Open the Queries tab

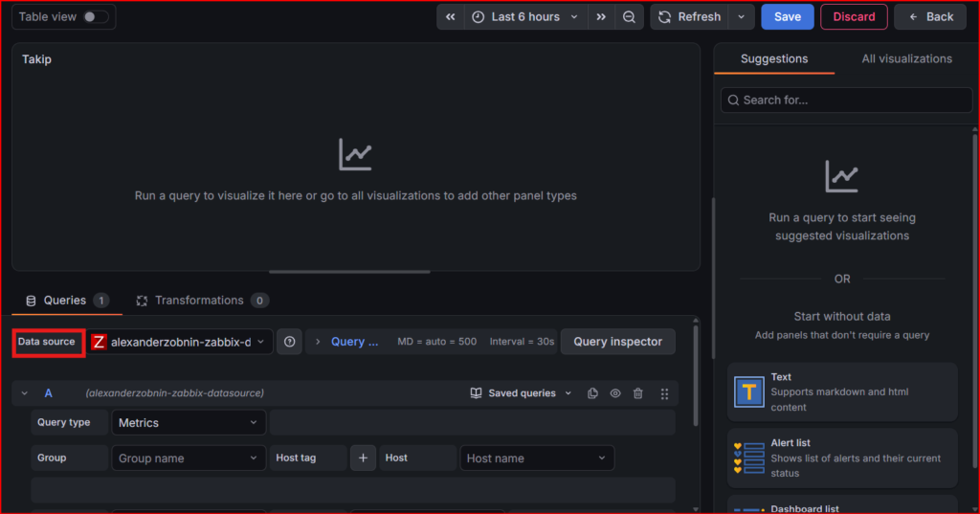click(x=66, y=301)
